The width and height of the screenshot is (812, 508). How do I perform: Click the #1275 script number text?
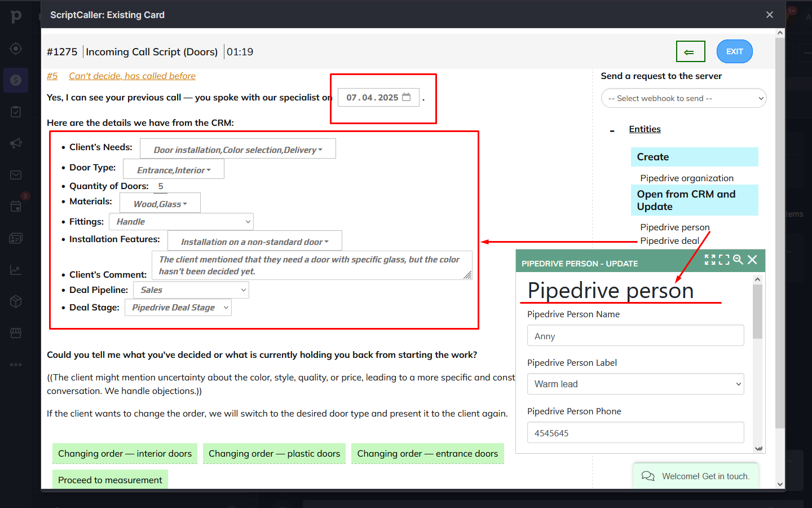click(62, 52)
